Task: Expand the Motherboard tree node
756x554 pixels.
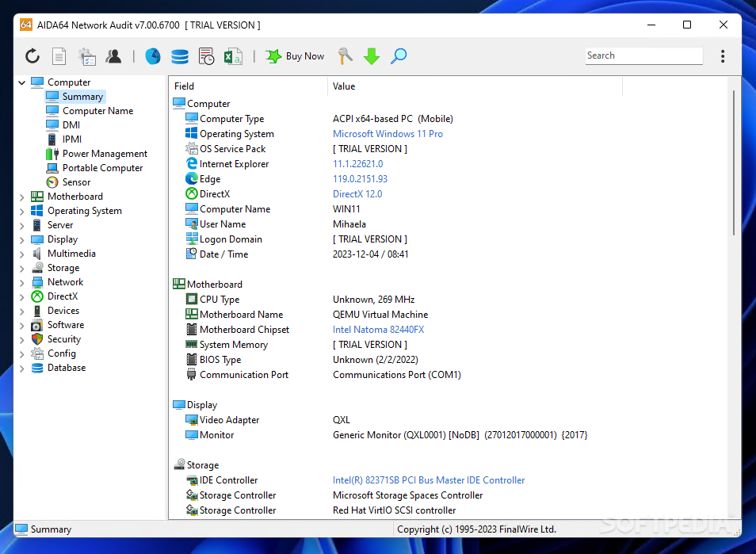Action: (x=21, y=197)
